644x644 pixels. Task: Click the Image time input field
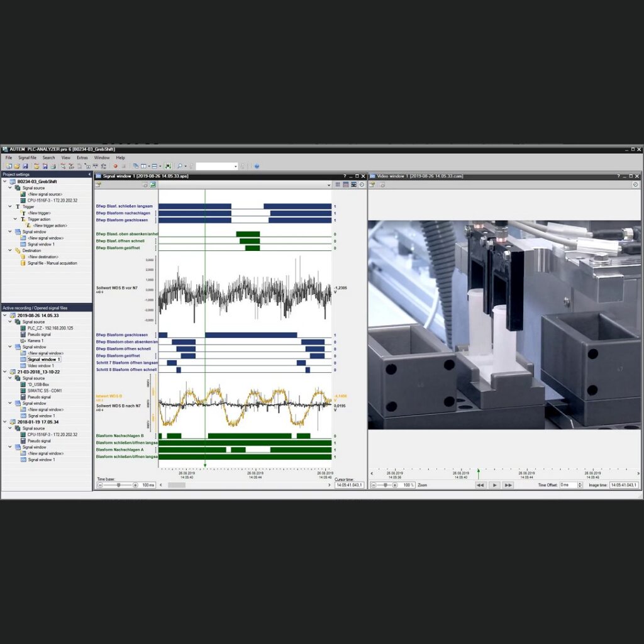point(624,485)
